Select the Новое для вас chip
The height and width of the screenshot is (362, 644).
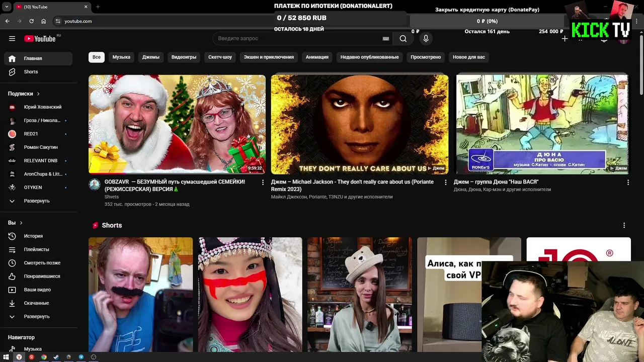tap(469, 57)
